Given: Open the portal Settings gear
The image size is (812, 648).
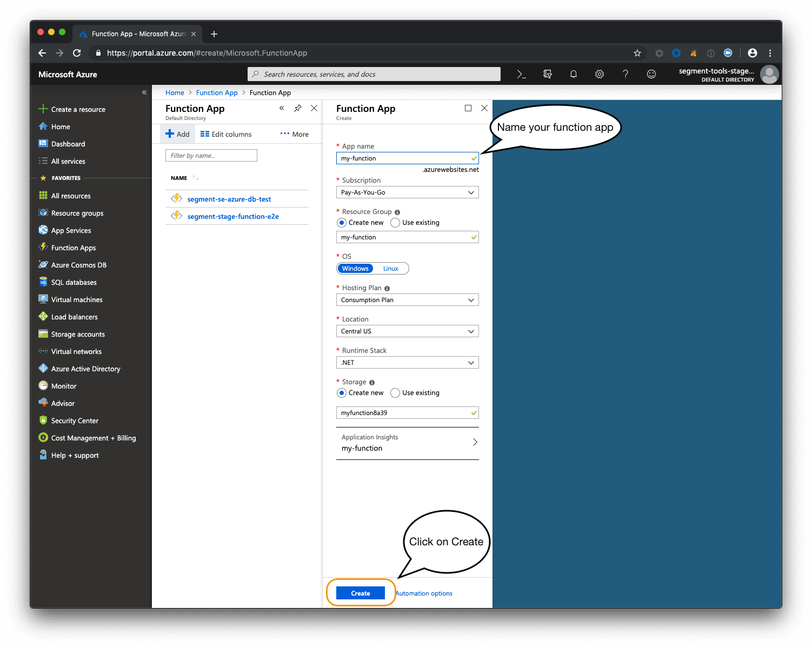Looking at the screenshot, I should 599,74.
